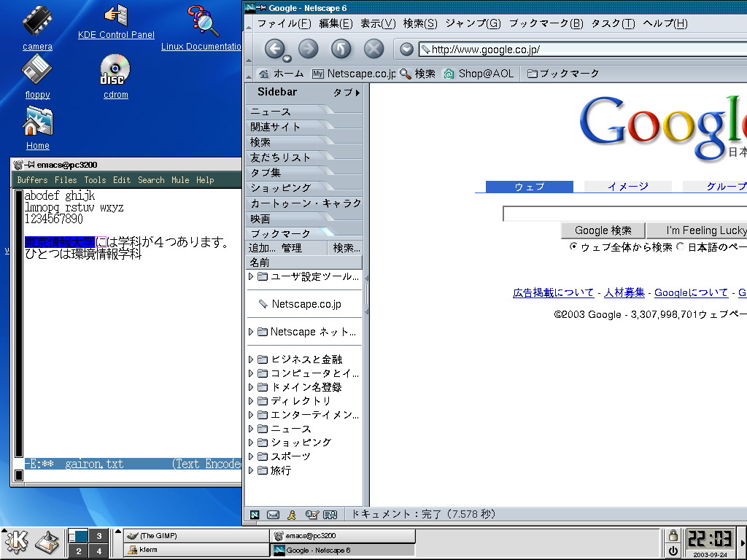Open Mail via the envelope status bar icon
Image resolution: width=747 pixels, height=560 pixels.
273,514
